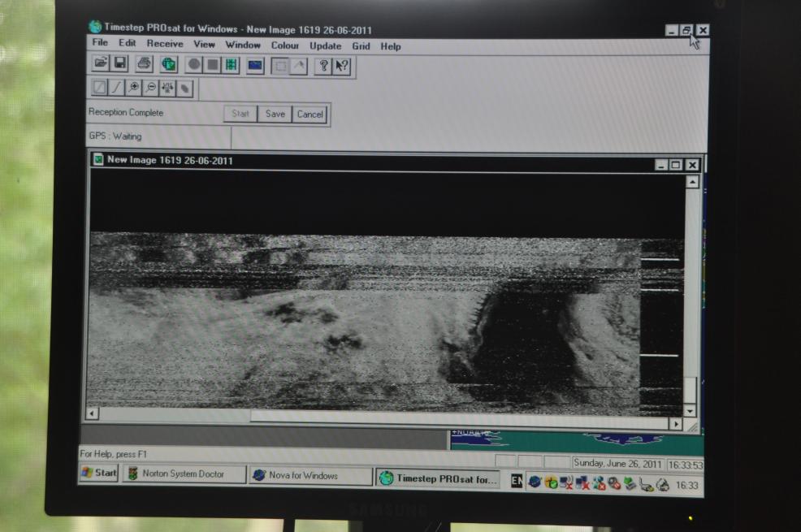Open the Grid menu
The image size is (801, 532).
tap(361, 46)
